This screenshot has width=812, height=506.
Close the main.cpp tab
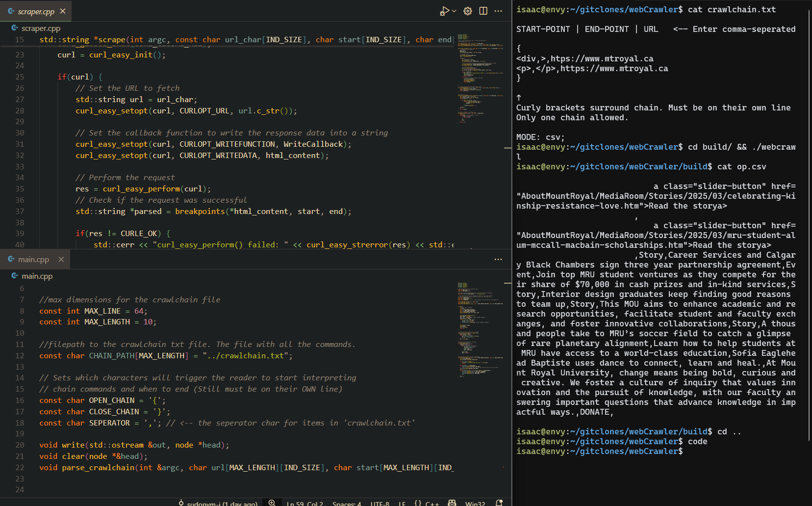point(61,259)
